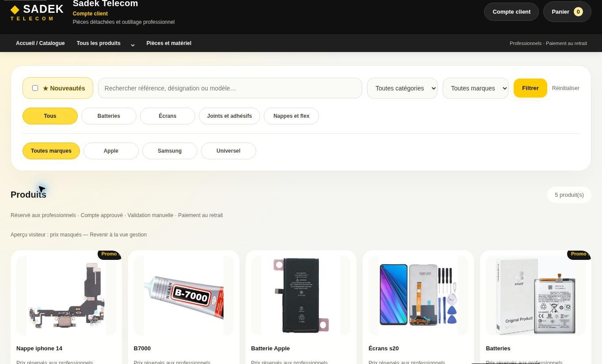Click the yellow Filtrer button
Screen dimensions: 602x364
pyautogui.click(x=530, y=88)
